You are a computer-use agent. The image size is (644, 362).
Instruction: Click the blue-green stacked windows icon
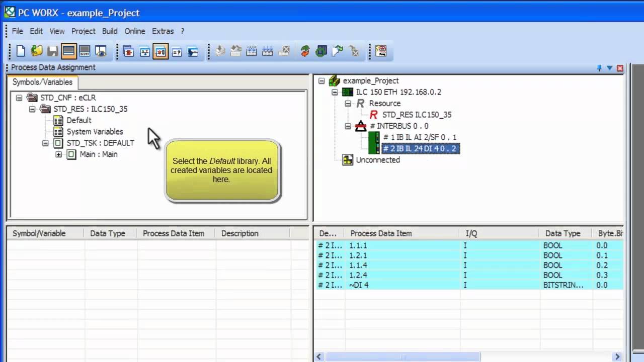(x=321, y=51)
